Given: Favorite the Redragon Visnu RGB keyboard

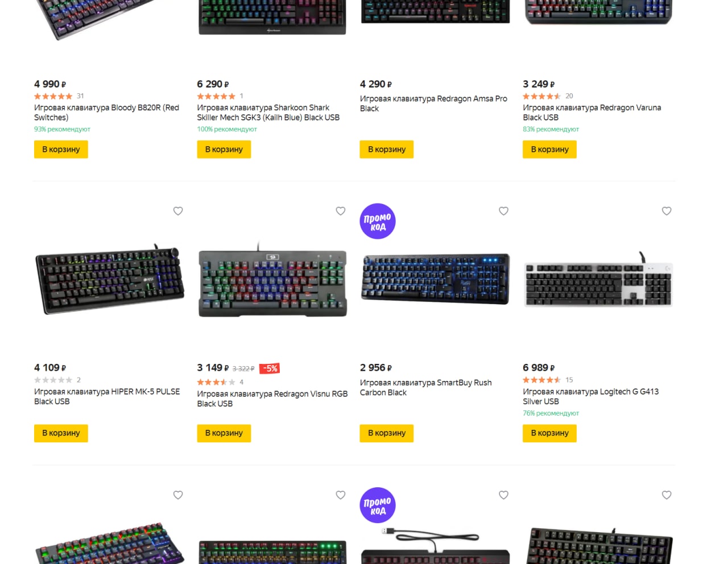Looking at the screenshot, I should tap(341, 211).
